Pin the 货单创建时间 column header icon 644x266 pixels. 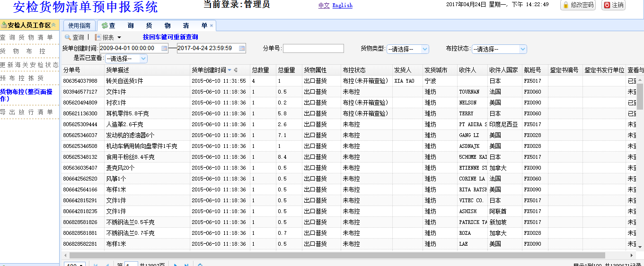click(236, 70)
